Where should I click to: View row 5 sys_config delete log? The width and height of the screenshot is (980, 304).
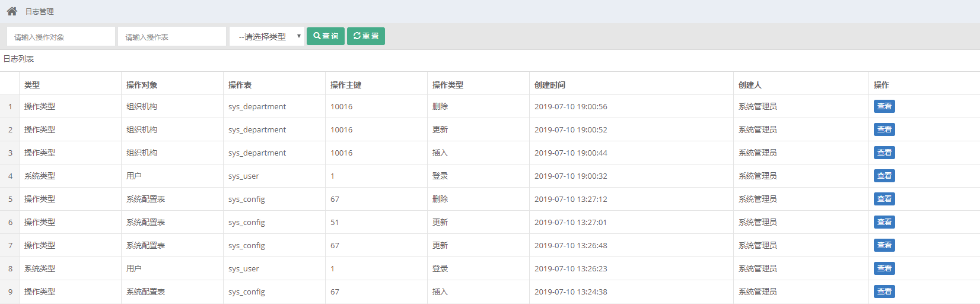(x=884, y=199)
